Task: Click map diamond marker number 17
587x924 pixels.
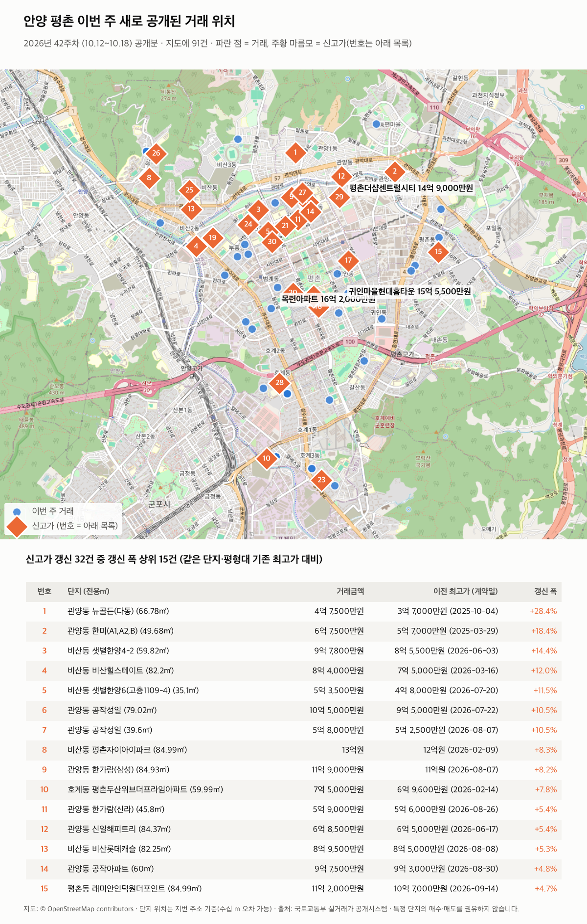Action: point(348,260)
